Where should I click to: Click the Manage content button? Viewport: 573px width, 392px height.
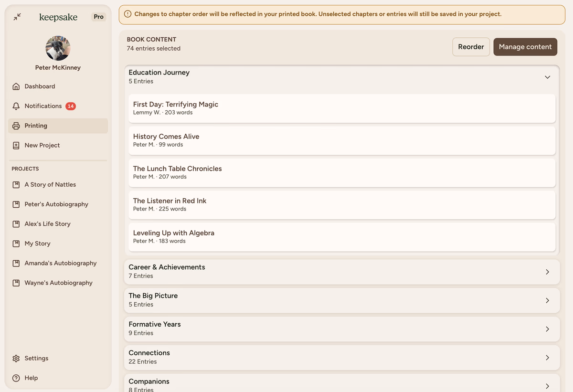point(525,47)
